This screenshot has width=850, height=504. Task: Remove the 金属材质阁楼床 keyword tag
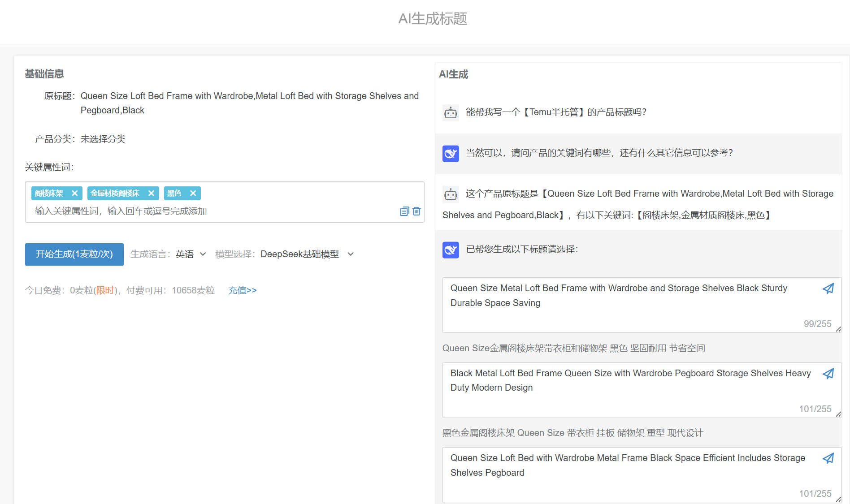[151, 193]
